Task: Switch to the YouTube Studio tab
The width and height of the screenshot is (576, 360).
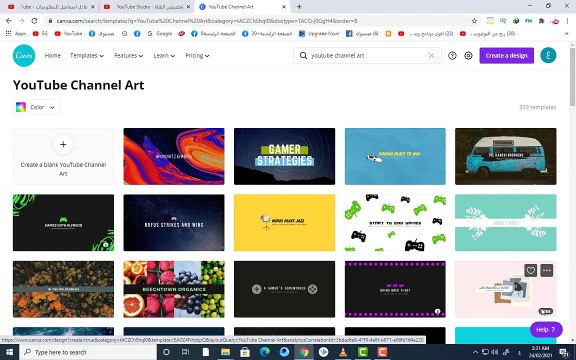Action: (146, 7)
